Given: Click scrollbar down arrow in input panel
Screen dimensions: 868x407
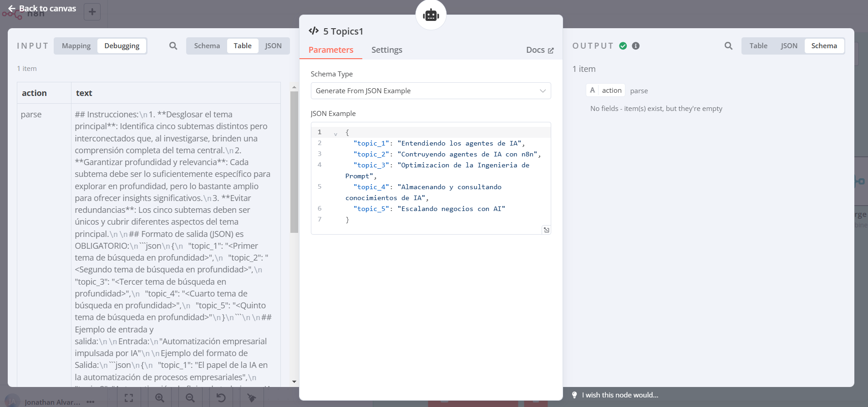Looking at the screenshot, I should tap(294, 382).
